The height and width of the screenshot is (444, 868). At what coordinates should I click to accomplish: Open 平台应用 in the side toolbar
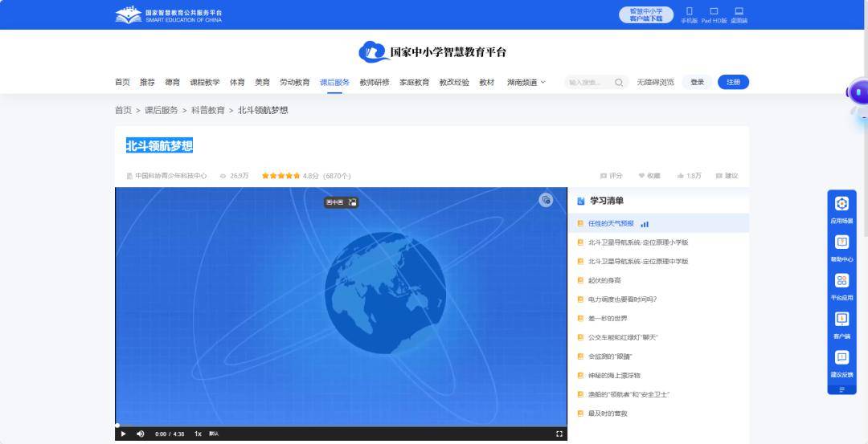tap(841, 287)
